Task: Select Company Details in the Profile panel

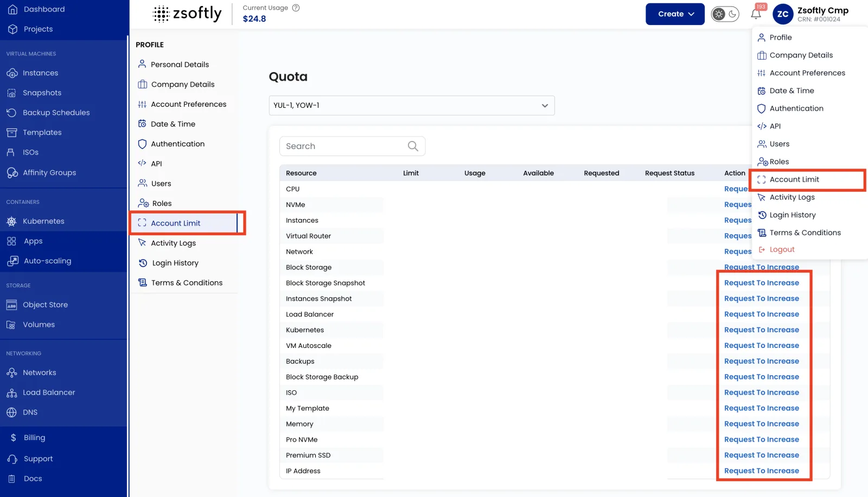Action: (x=176, y=85)
